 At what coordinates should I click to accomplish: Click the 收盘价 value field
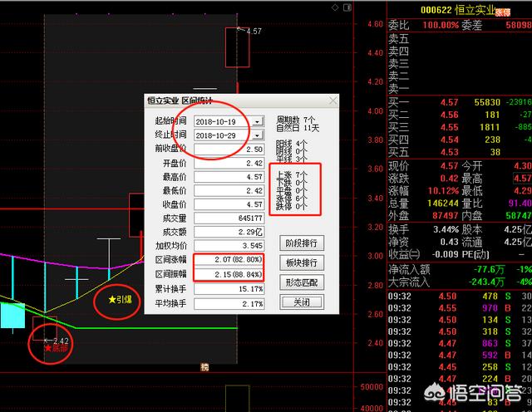pos(229,204)
